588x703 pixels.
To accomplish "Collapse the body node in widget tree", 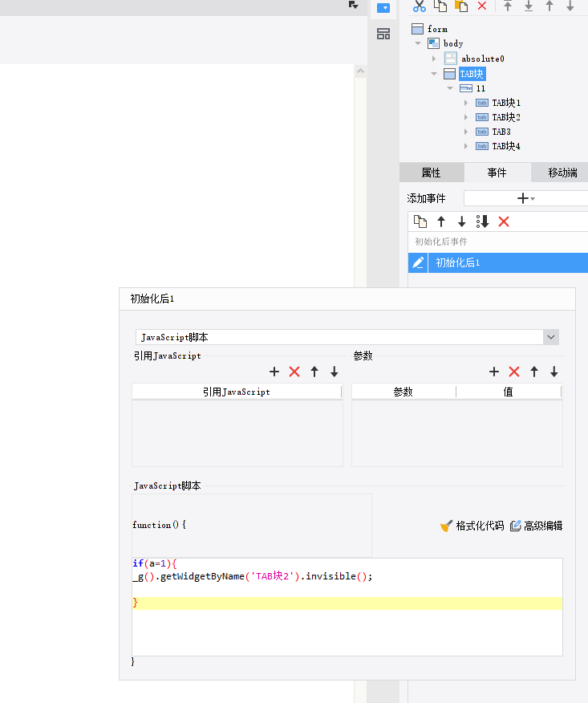I will point(419,43).
